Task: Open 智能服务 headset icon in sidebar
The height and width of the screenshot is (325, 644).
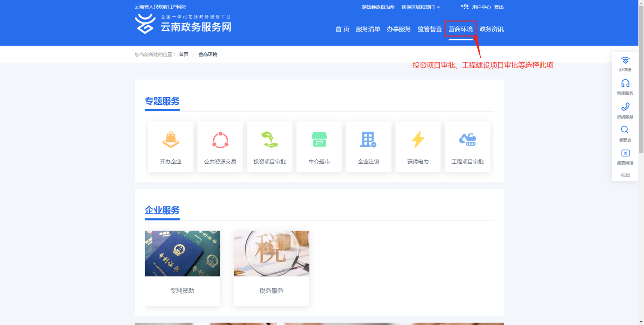Action: click(x=625, y=84)
